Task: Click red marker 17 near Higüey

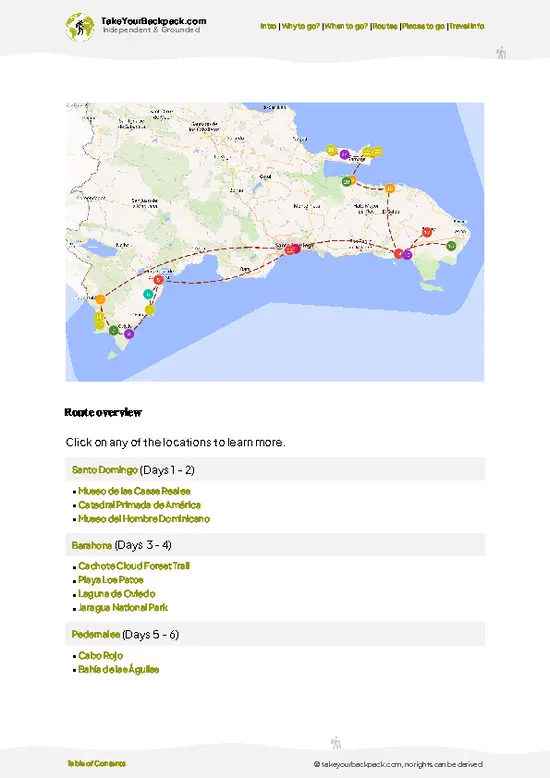Action: pos(427,232)
